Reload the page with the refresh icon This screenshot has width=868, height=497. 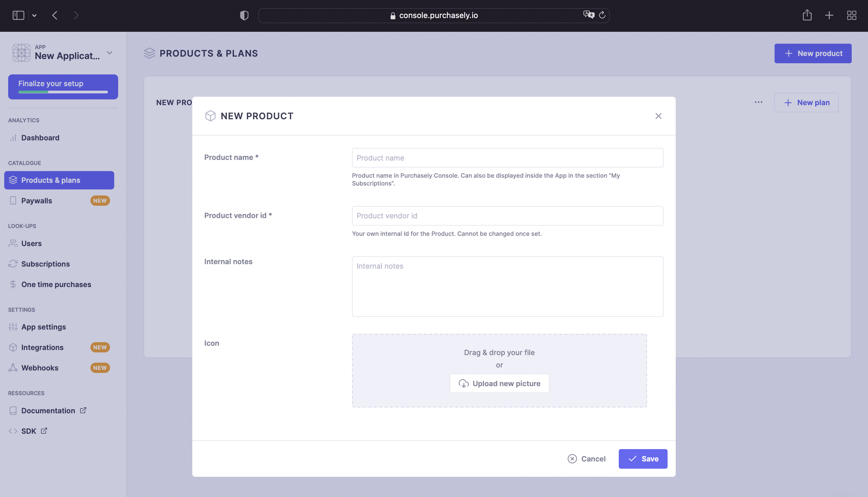602,15
